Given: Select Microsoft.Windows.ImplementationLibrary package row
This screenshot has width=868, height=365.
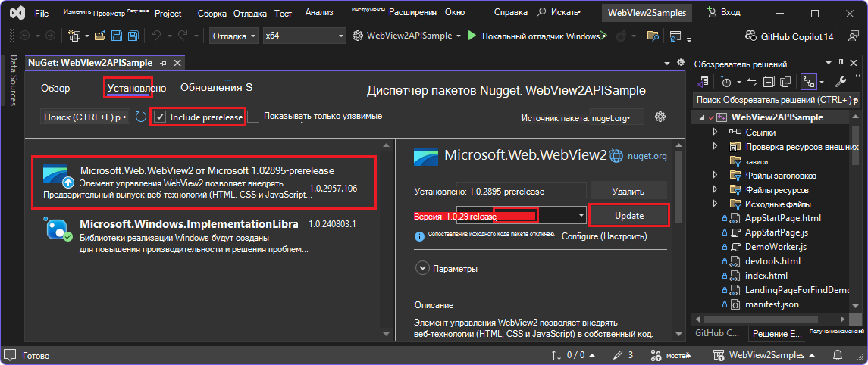Looking at the screenshot, I should [x=205, y=237].
